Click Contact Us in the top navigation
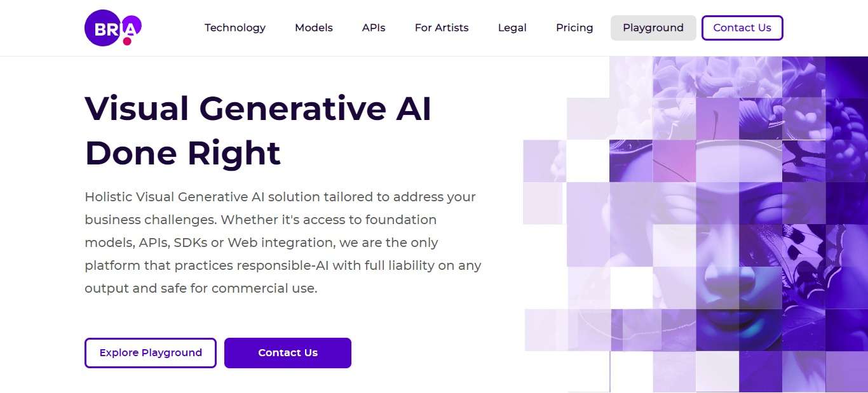This screenshot has width=868, height=393. pyautogui.click(x=742, y=27)
